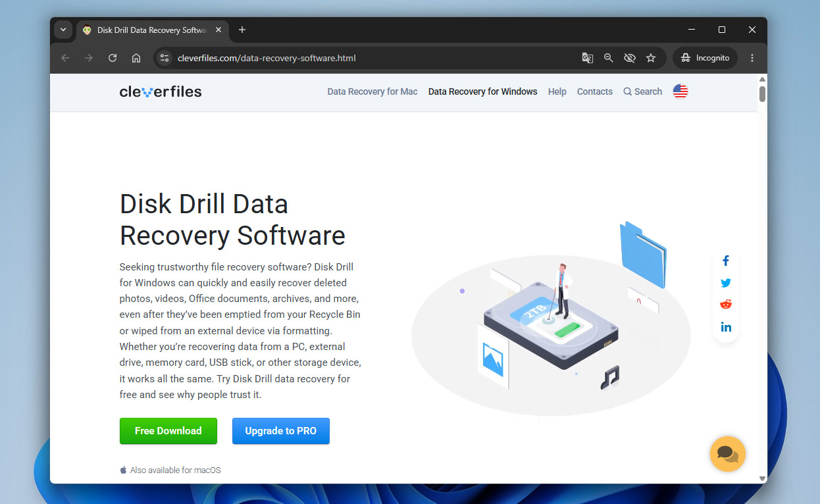The image size is (820, 504).
Task: Open the browser home page
Action: tap(136, 58)
